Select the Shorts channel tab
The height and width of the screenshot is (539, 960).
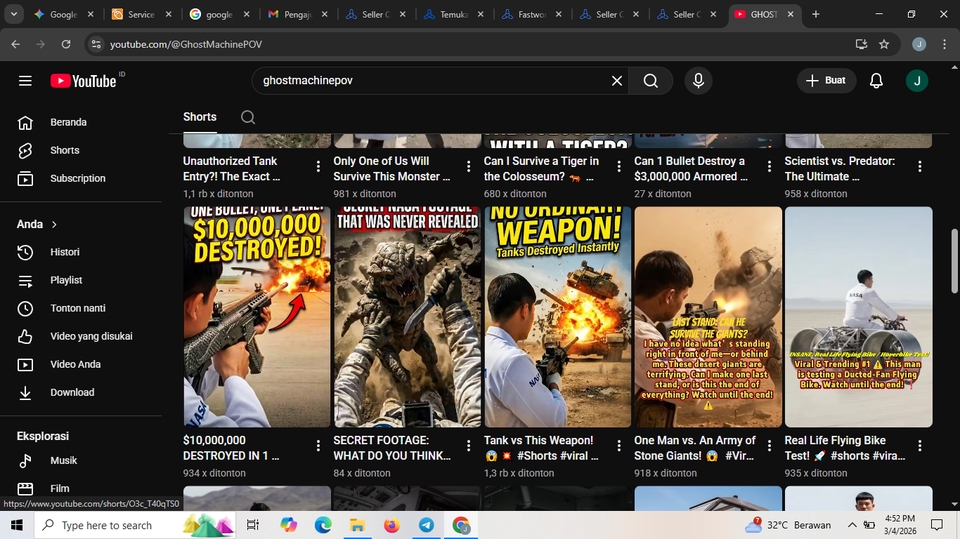pos(200,117)
